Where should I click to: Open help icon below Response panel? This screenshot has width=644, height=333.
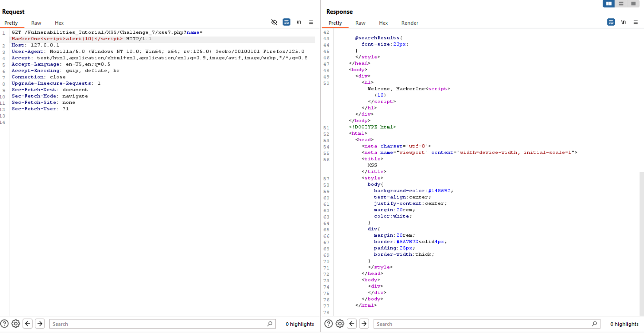[329, 324]
